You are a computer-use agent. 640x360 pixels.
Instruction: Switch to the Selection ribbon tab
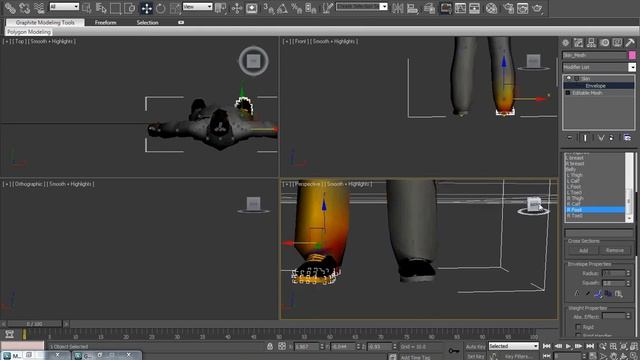(x=147, y=22)
